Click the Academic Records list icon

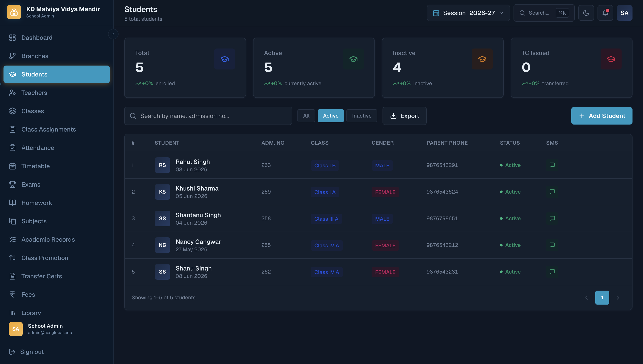[x=12, y=239]
